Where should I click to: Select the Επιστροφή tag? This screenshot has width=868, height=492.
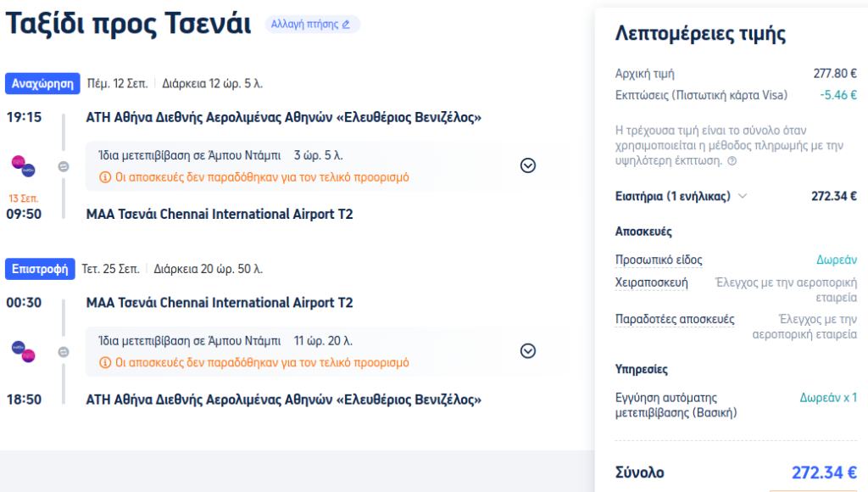click(40, 269)
